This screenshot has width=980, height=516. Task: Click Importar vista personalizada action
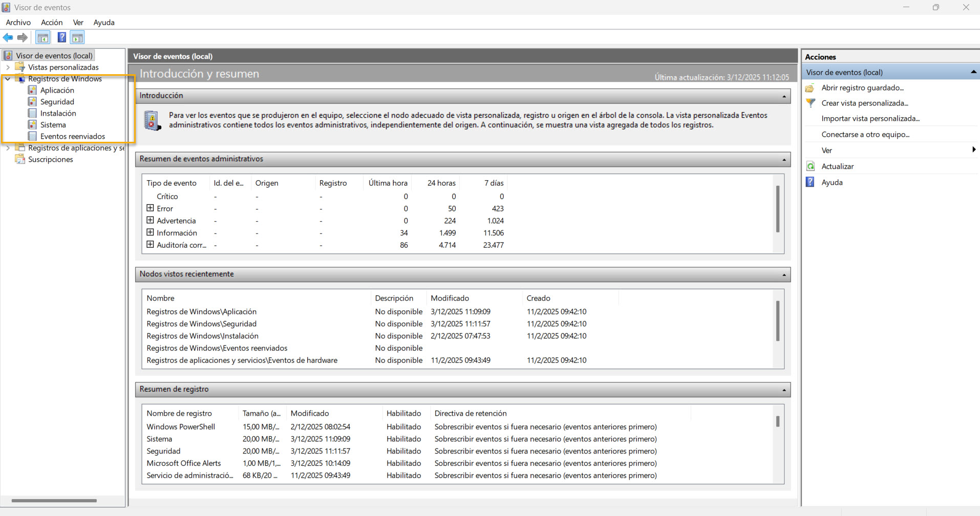(x=870, y=119)
